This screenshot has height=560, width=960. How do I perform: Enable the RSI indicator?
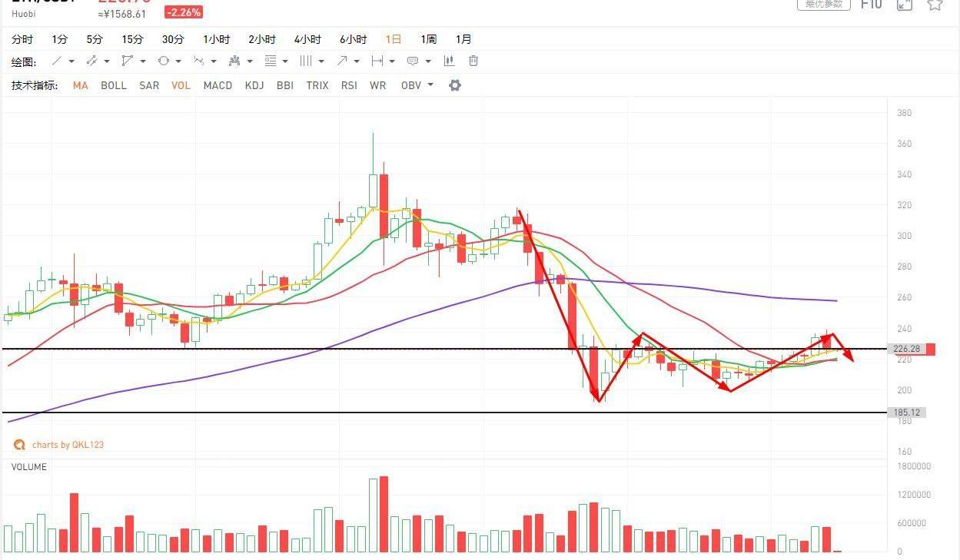349,85
